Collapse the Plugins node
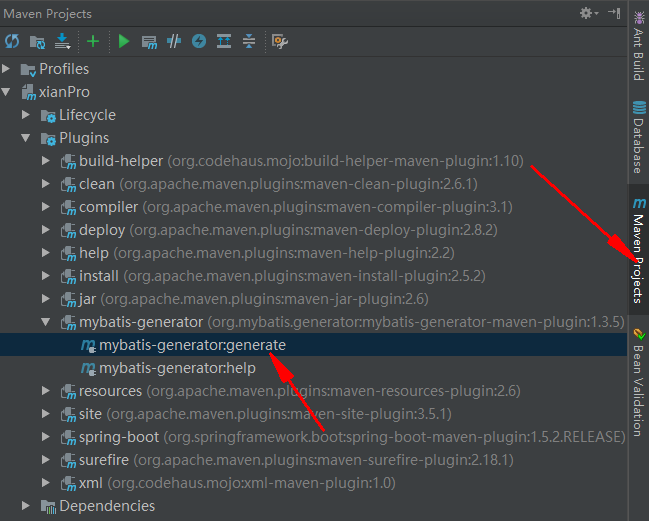Image resolution: width=649 pixels, height=521 pixels. point(26,138)
